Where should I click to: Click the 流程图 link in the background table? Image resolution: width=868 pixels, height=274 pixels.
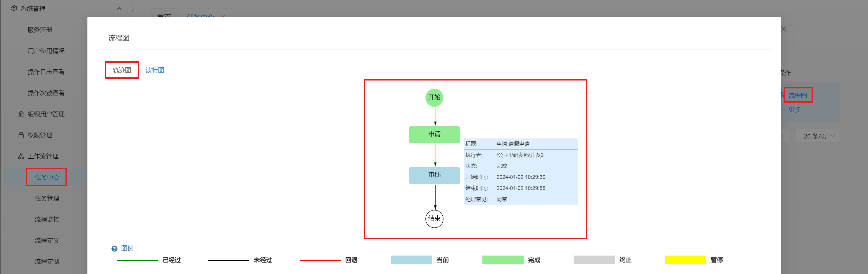click(x=798, y=95)
